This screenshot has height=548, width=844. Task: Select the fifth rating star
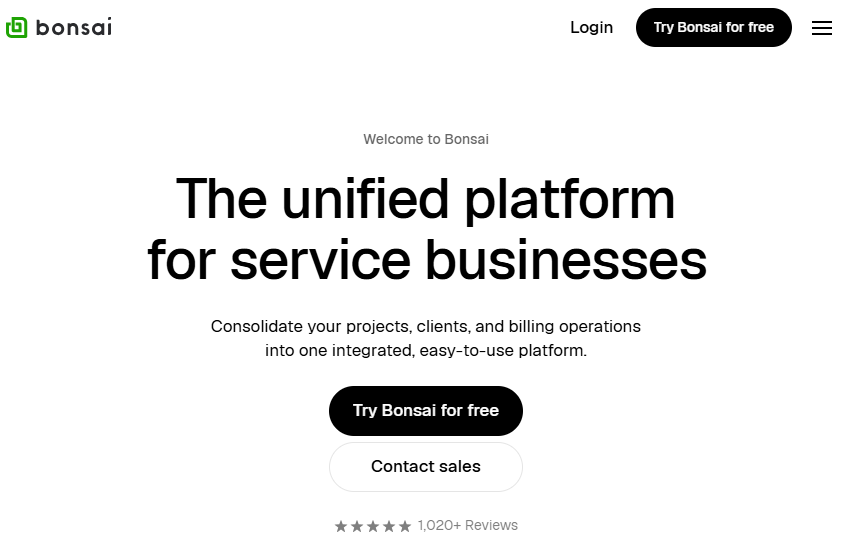(x=405, y=526)
